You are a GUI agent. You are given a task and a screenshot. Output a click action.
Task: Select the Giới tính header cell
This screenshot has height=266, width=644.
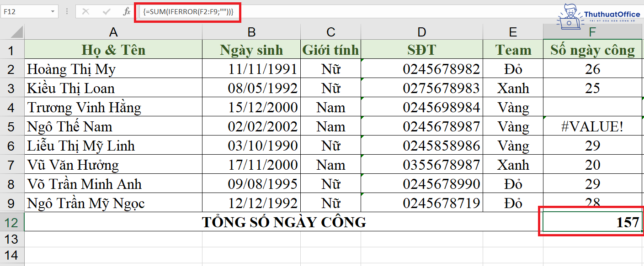330,50
